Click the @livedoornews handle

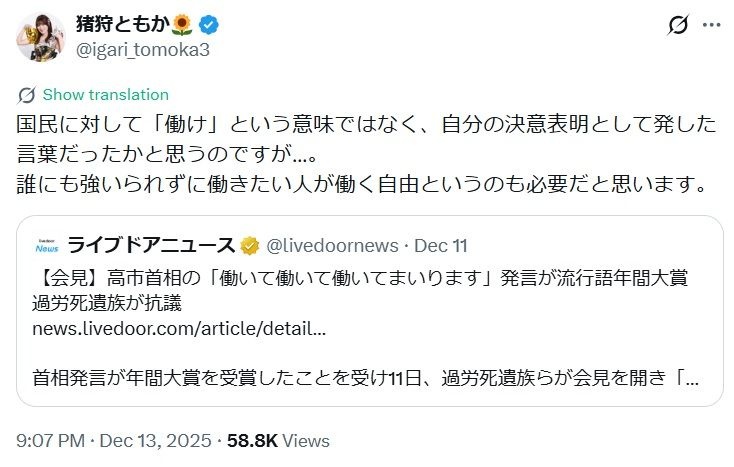click(x=332, y=245)
